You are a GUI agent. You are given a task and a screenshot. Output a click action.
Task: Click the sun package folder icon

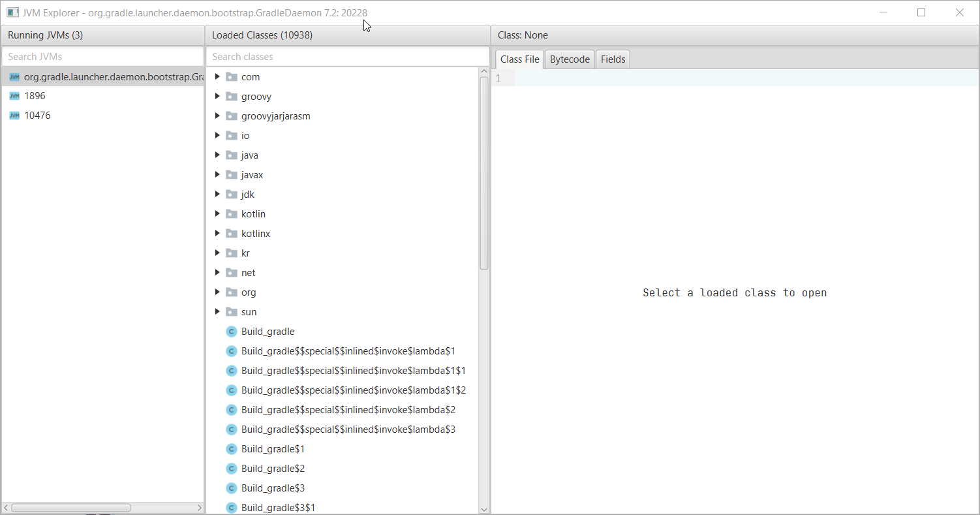click(231, 312)
